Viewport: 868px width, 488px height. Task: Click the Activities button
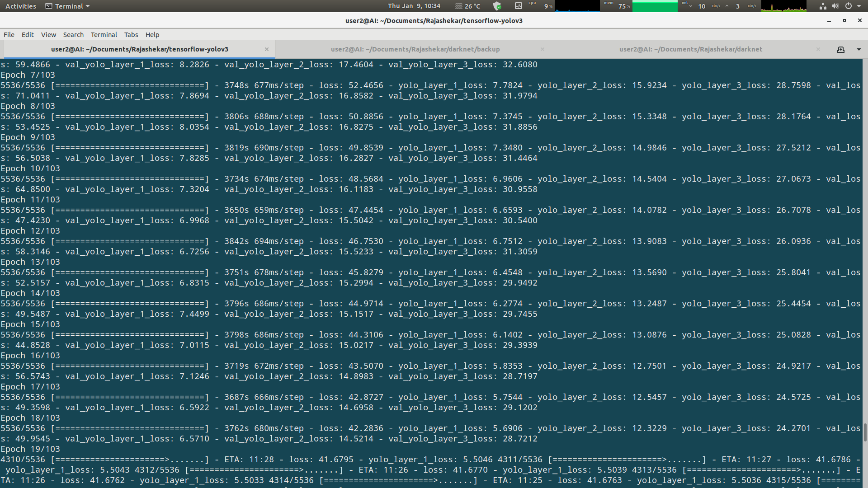pyautogui.click(x=20, y=6)
